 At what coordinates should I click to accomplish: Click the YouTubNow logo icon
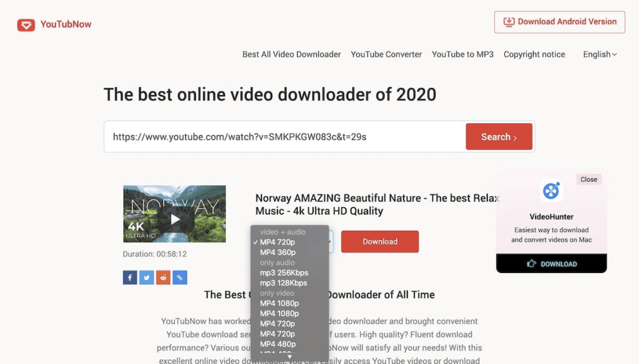[x=26, y=25]
